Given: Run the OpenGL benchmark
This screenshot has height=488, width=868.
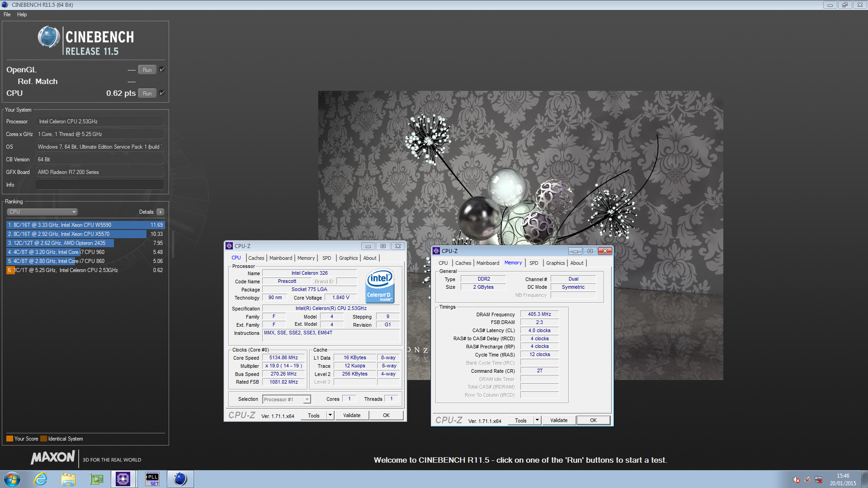Looking at the screenshot, I should coord(147,70).
